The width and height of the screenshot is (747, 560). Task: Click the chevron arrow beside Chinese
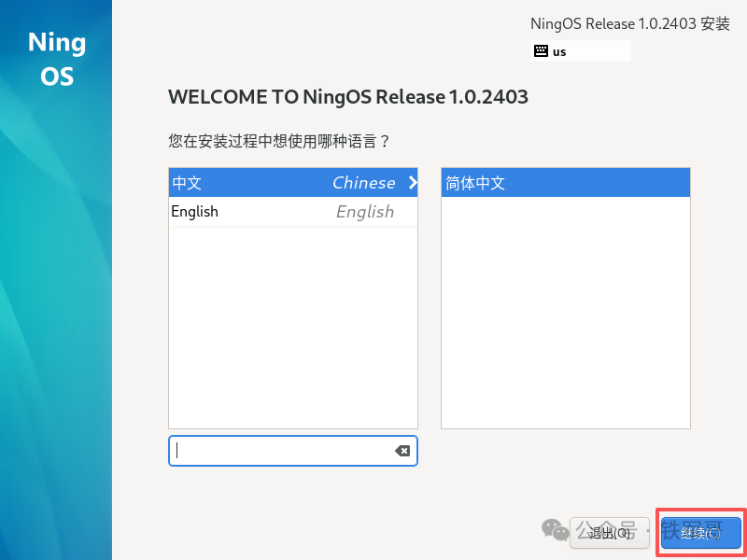(413, 183)
